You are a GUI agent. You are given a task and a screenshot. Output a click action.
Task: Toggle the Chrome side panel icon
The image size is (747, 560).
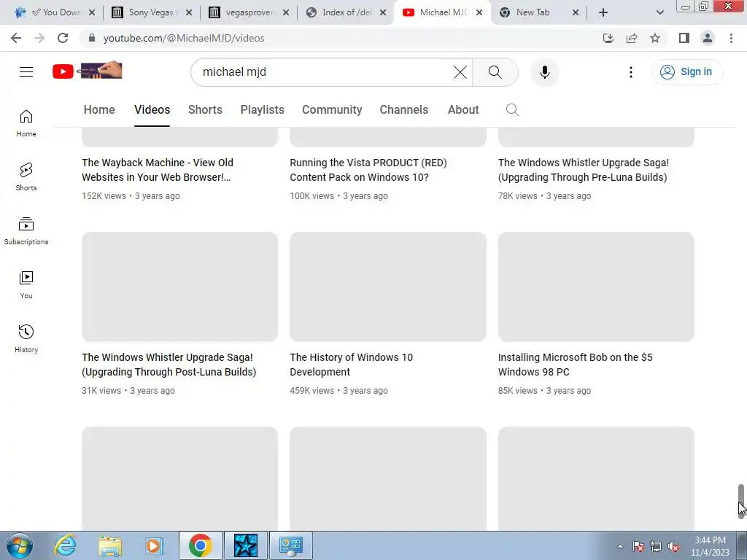[x=684, y=38]
